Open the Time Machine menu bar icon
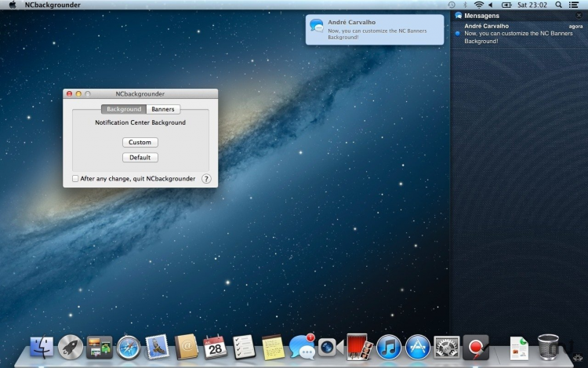This screenshot has height=368, width=588. [x=452, y=5]
